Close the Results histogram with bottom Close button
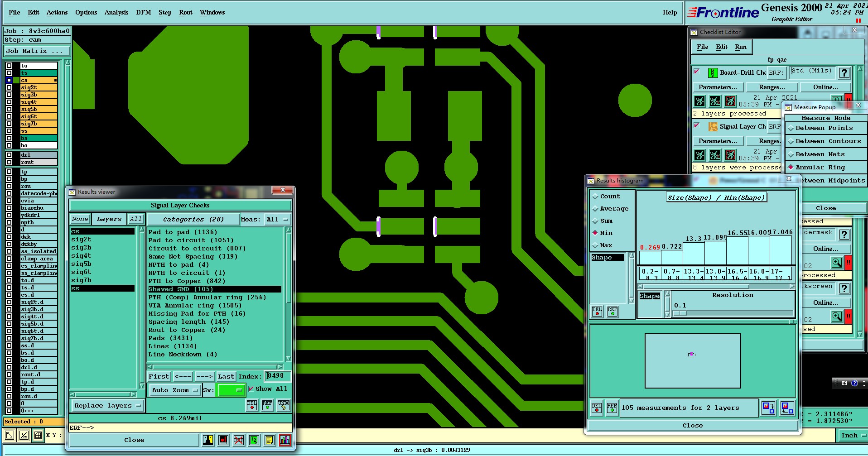Screen dimensions: 868x456 click(693, 426)
